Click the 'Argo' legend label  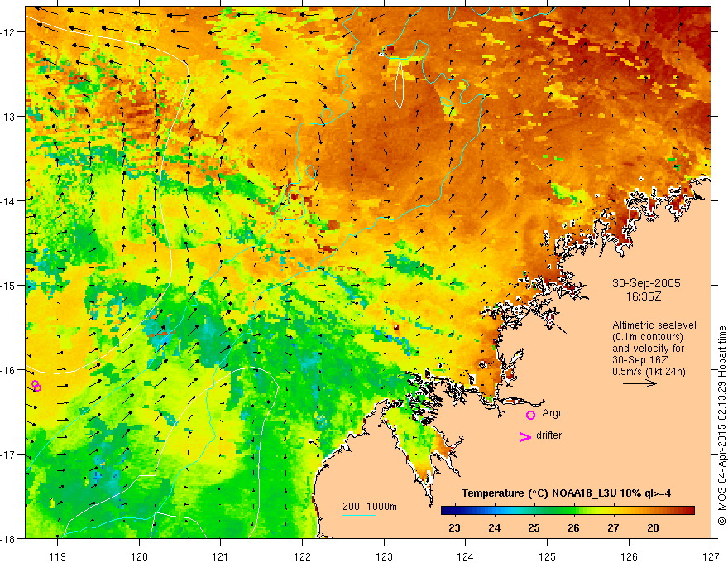click(553, 413)
